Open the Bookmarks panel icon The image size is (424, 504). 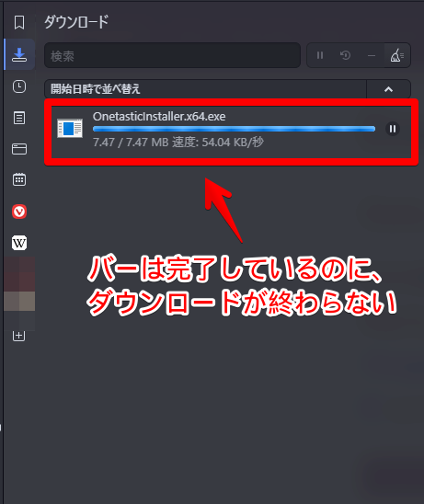click(19, 22)
